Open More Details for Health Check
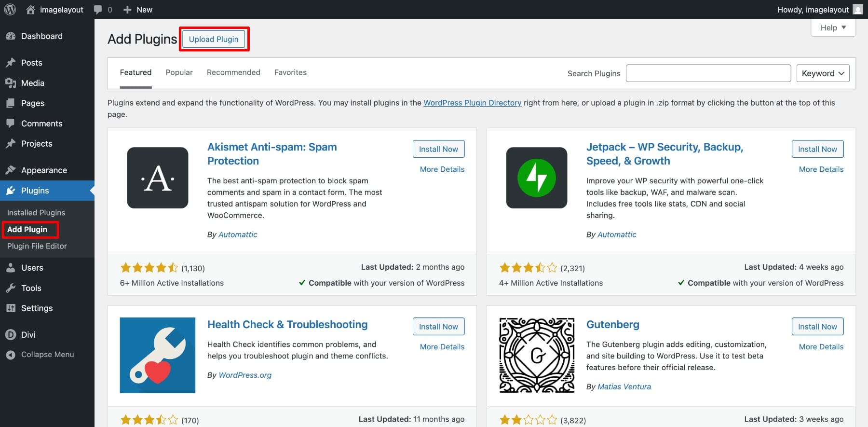Image resolution: width=868 pixels, height=427 pixels. tap(442, 347)
